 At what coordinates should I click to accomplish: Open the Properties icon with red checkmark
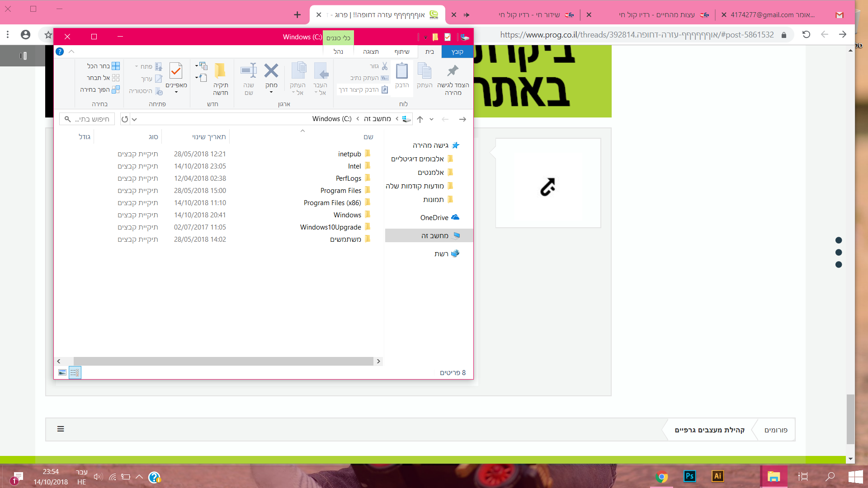[x=176, y=71]
